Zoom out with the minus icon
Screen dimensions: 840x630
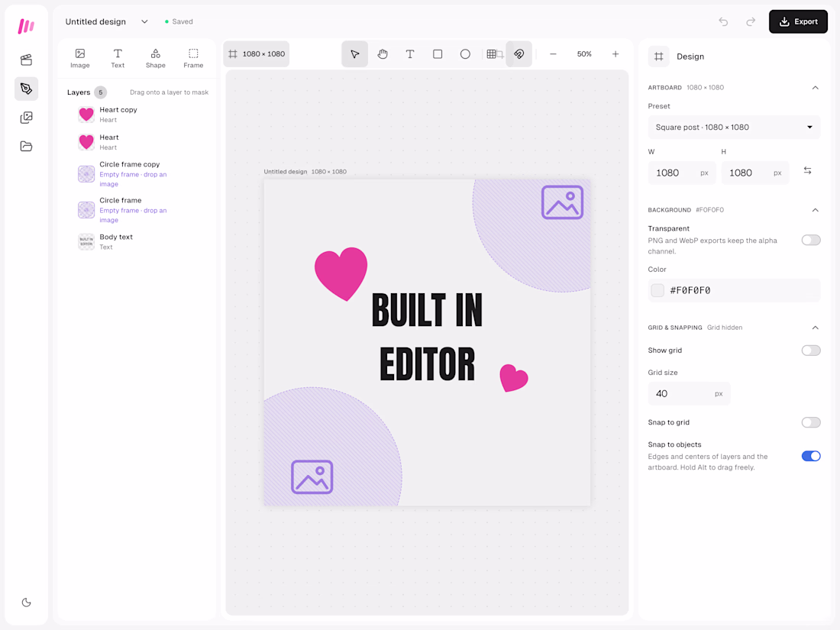pos(553,54)
